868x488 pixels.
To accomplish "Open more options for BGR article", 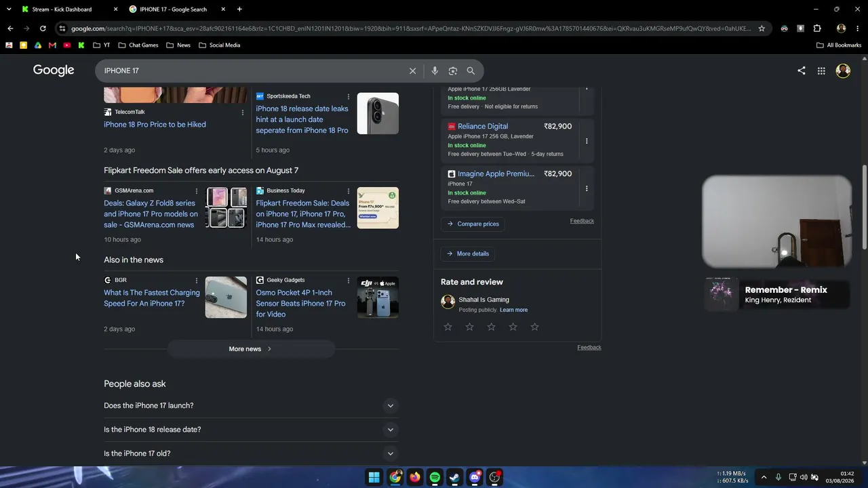I will click(197, 281).
